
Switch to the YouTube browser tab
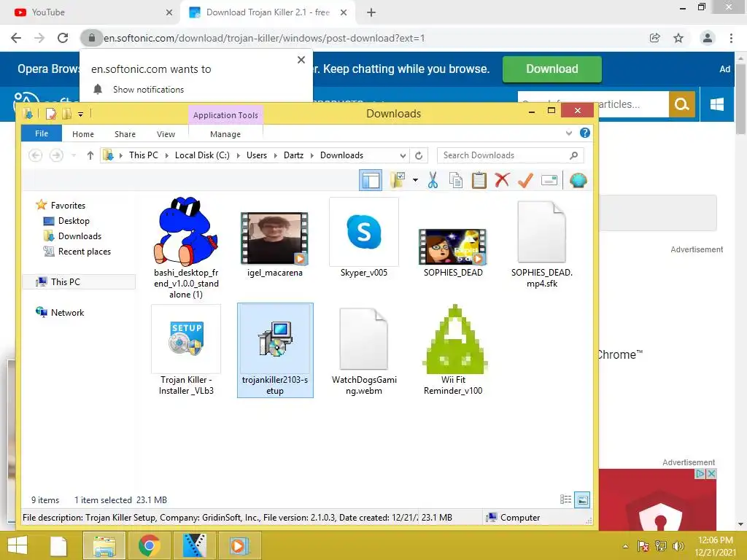coord(93,12)
